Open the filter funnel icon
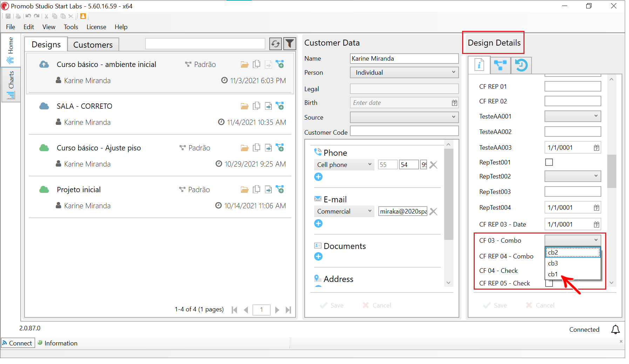This screenshot has width=629, height=364. [x=290, y=44]
